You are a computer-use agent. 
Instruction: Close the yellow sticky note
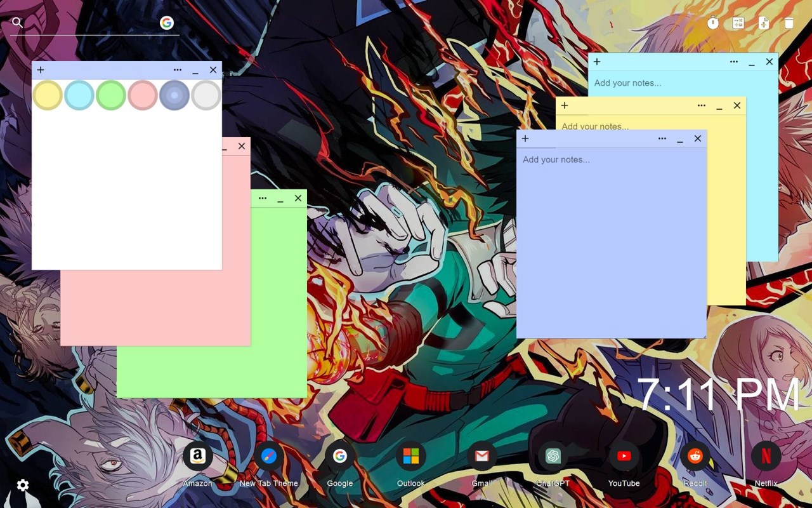pos(737,105)
